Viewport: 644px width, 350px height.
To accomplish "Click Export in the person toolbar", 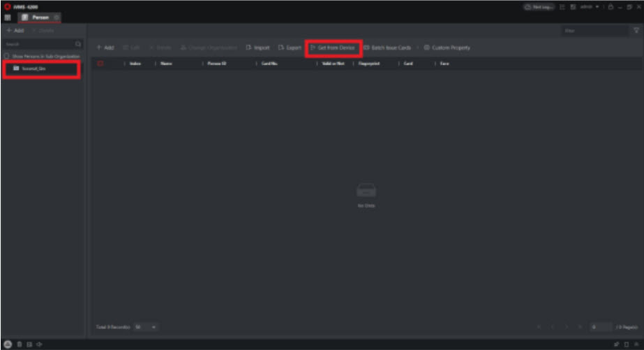I will coord(290,48).
